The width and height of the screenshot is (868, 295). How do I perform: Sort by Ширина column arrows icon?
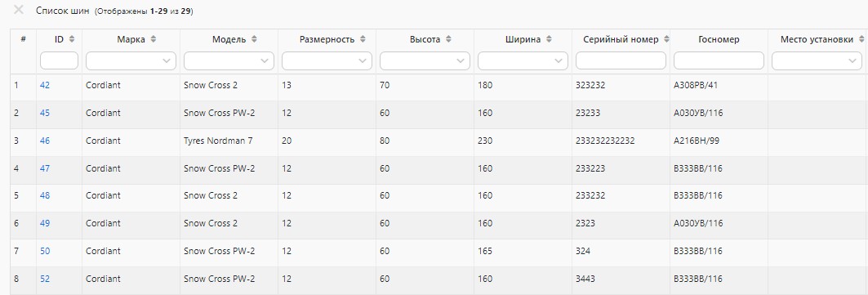(549, 39)
